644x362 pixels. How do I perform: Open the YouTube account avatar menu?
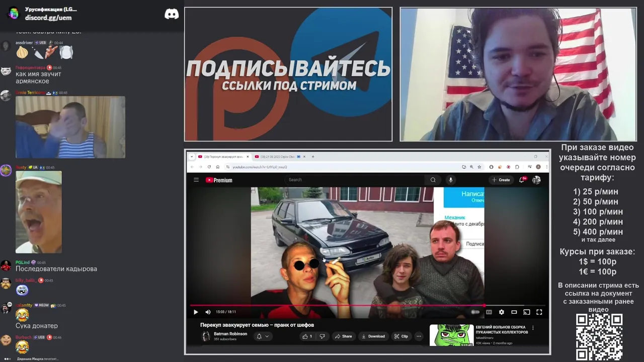pos(536,179)
